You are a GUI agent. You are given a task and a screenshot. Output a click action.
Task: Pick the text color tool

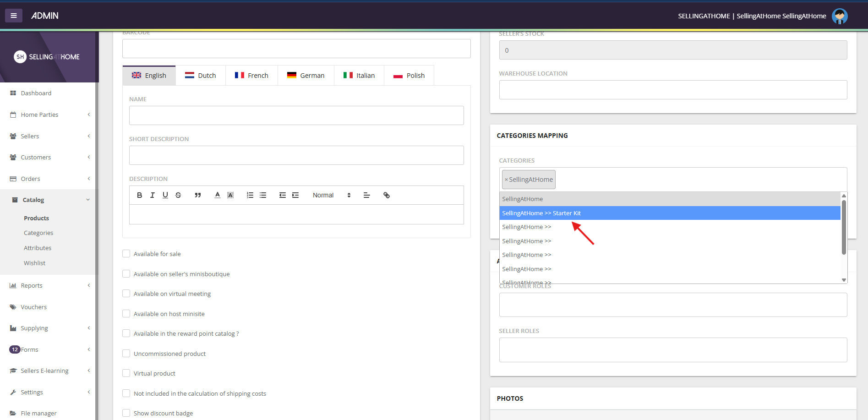click(218, 195)
